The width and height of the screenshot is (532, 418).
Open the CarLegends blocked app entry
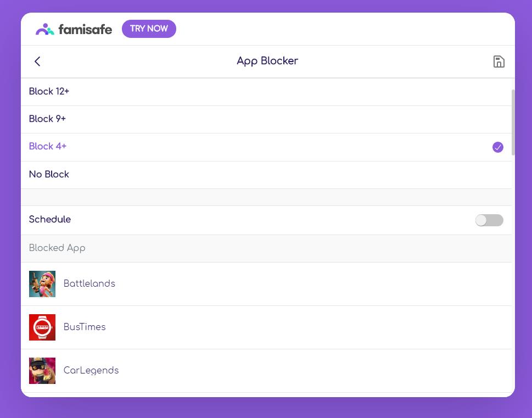[x=91, y=371]
